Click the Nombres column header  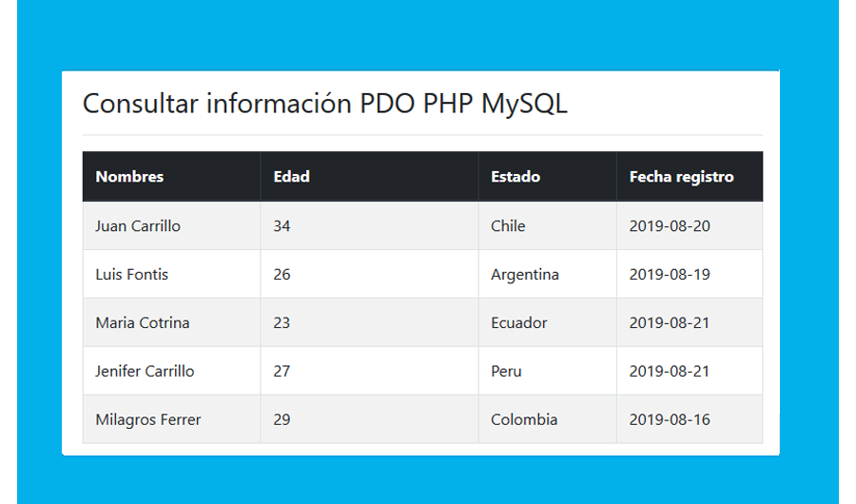(x=129, y=177)
